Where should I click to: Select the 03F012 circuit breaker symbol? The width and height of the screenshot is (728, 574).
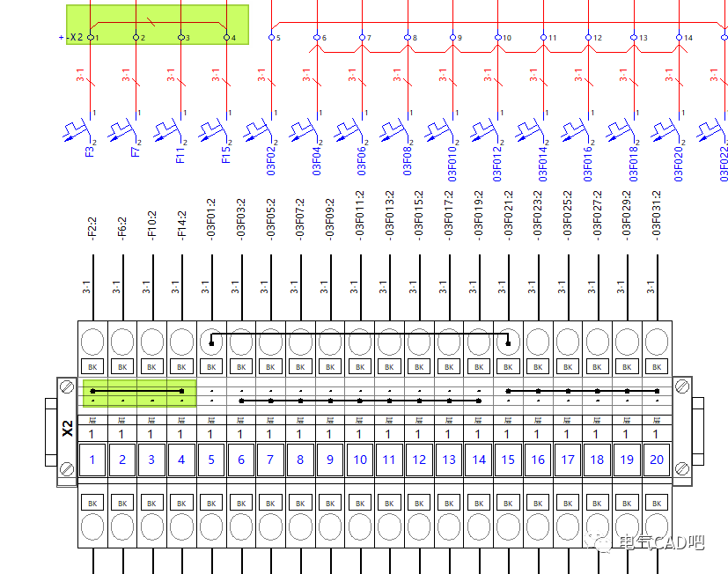click(485, 130)
